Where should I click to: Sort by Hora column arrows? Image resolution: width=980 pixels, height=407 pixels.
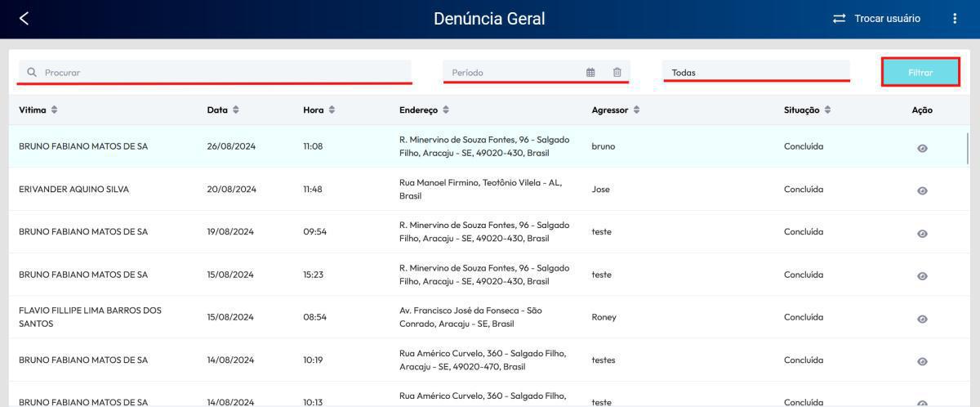point(332,110)
